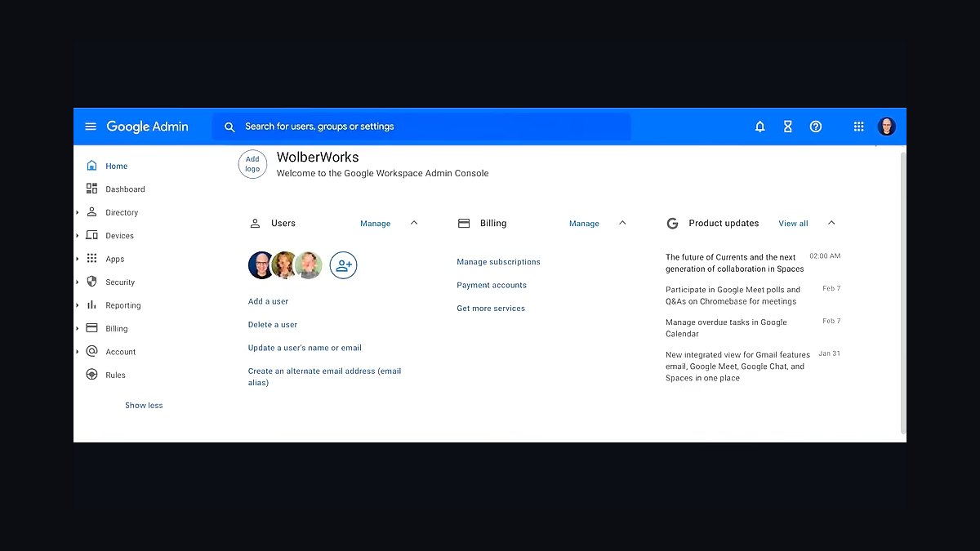980x551 pixels.
Task: Collapse the Billing card chevron
Action: (x=622, y=223)
